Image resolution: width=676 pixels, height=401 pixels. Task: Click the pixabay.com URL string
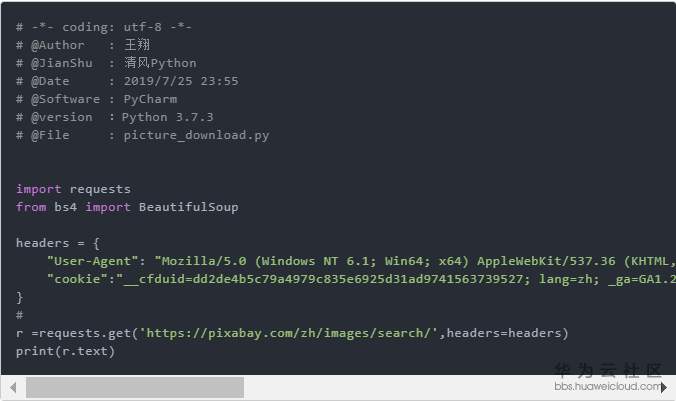[289, 333]
